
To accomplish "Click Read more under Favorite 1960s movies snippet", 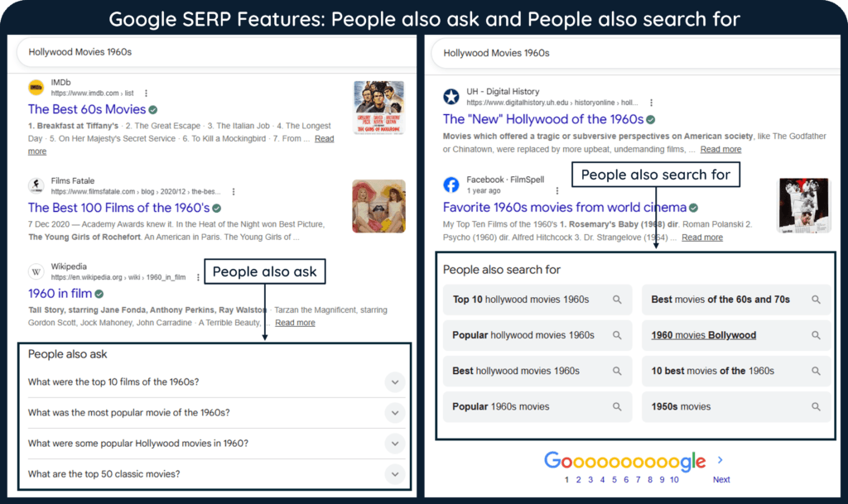I will pyautogui.click(x=702, y=238).
